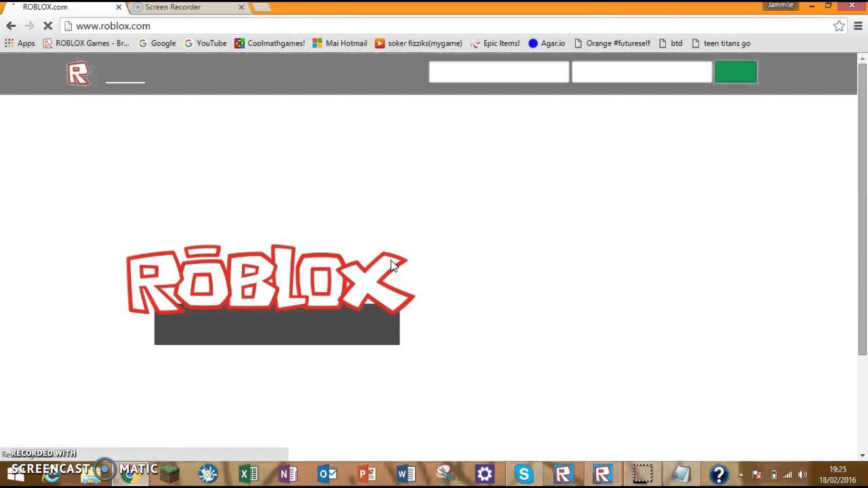This screenshot has width=868, height=488.
Task: Open OneNote from the taskbar
Action: click(288, 474)
